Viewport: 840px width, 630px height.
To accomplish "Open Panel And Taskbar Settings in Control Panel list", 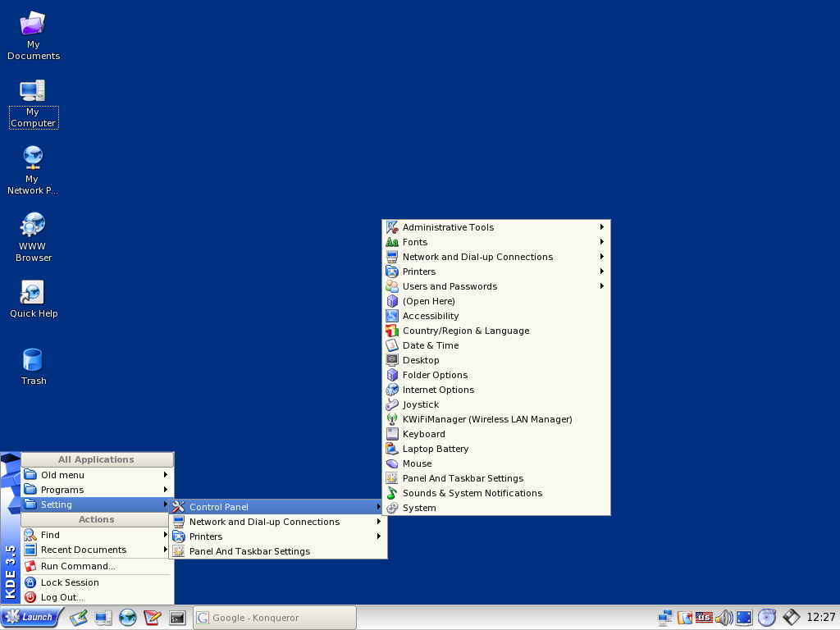I will (x=496, y=478).
